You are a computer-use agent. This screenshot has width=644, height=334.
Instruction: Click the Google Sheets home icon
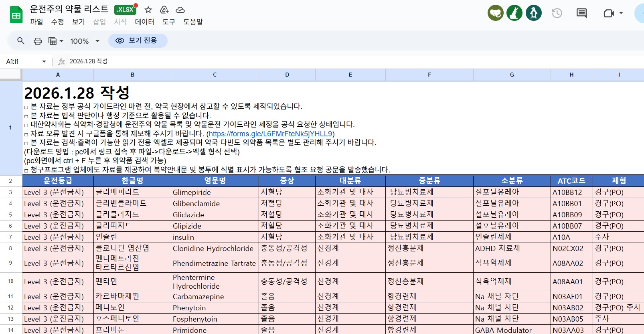[16, 15]
